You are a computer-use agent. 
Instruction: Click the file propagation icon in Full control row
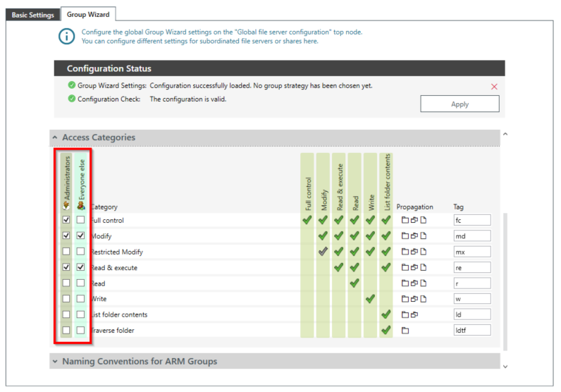(x=424, y=221)
